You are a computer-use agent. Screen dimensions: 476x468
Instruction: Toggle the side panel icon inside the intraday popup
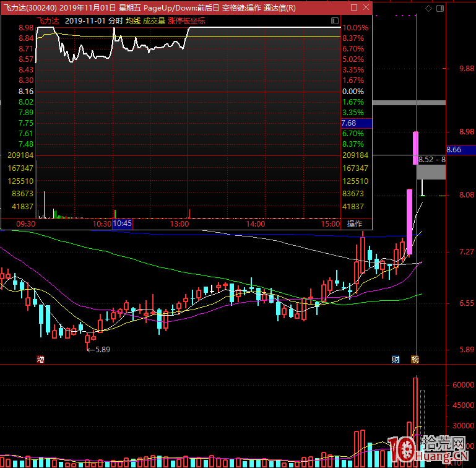pos(334,20)
